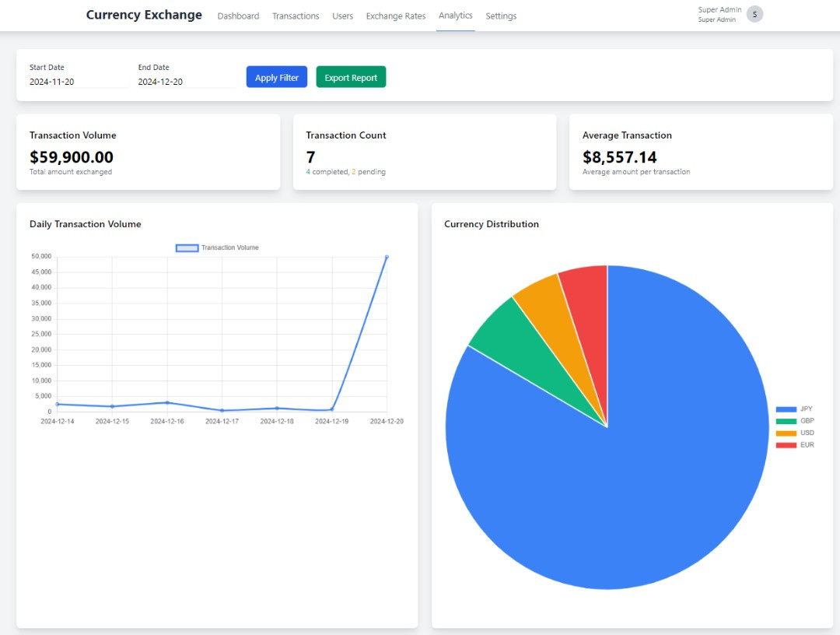Open the Settings page
This screenshot has width=840, height=635.
click(501, 16)
